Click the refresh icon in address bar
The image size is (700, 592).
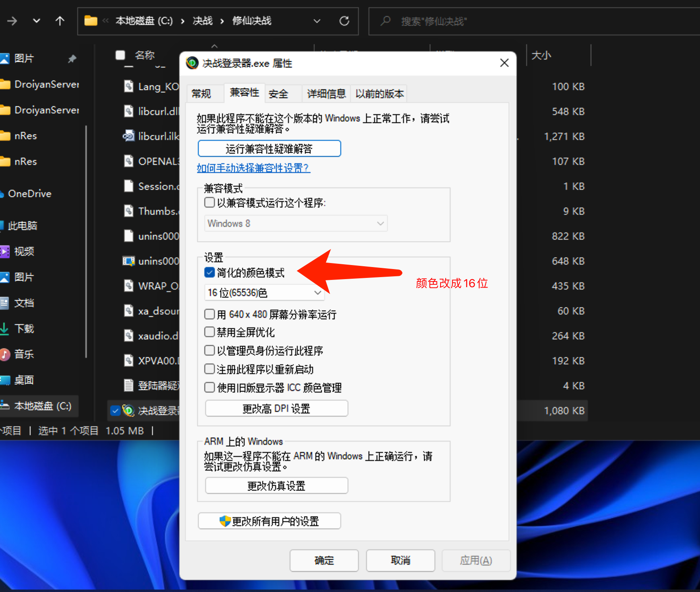[344, 21]
